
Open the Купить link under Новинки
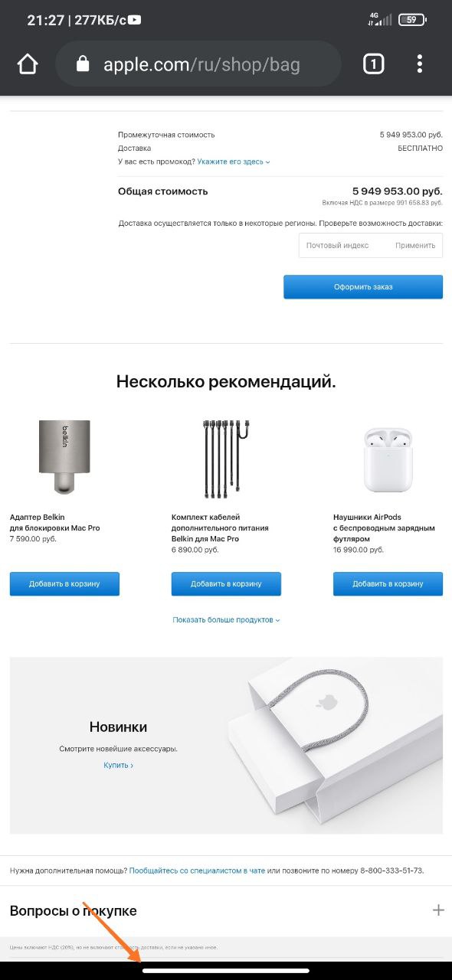[119, 765]
